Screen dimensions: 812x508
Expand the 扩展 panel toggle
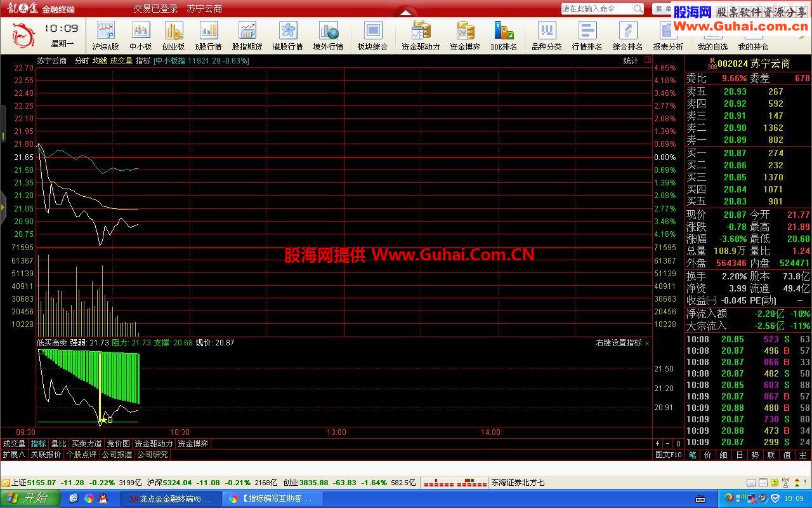(13, 455)
